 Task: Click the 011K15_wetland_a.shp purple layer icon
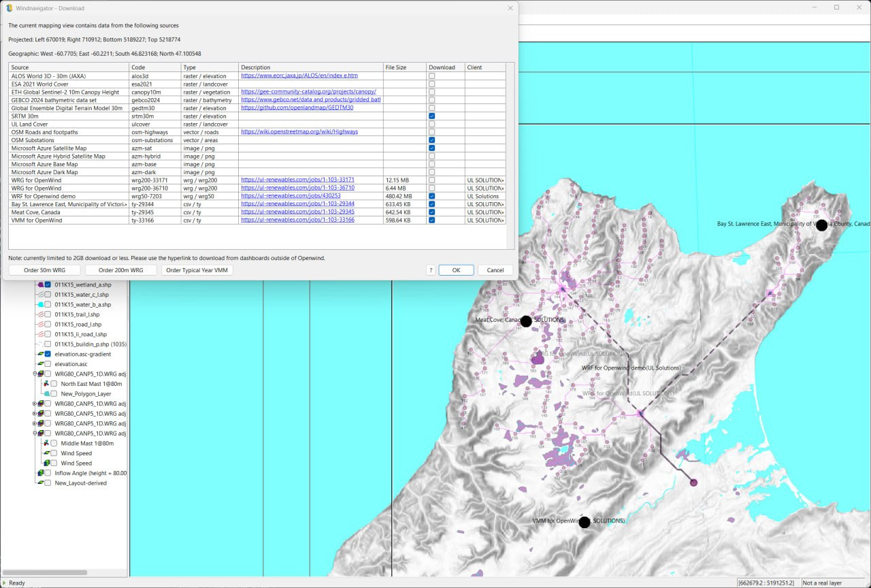[x=41, y=284]
